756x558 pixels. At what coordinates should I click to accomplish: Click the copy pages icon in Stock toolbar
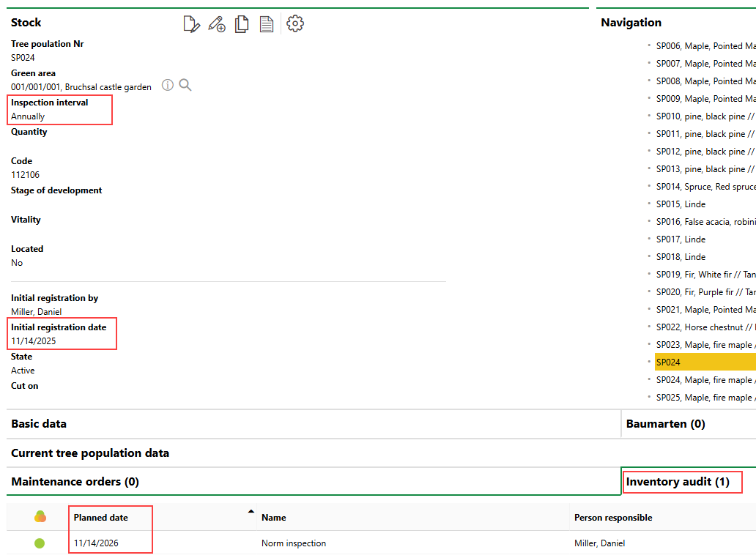click(x=242, y=24)
